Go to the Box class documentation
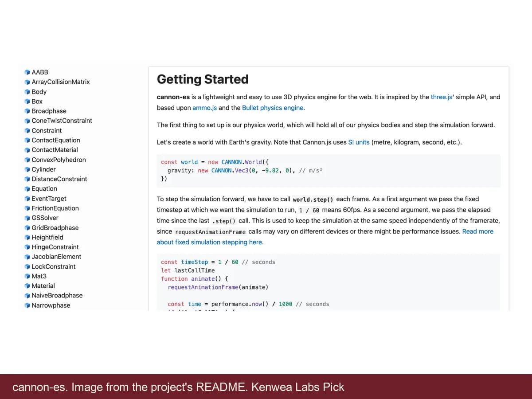532x399 pixels. 37,102
